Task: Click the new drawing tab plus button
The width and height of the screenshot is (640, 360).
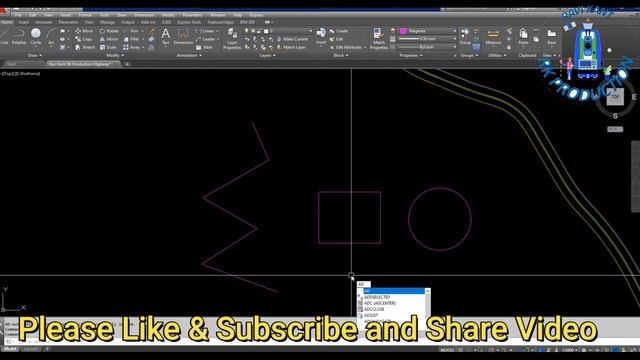Action: tap(127, 64)
